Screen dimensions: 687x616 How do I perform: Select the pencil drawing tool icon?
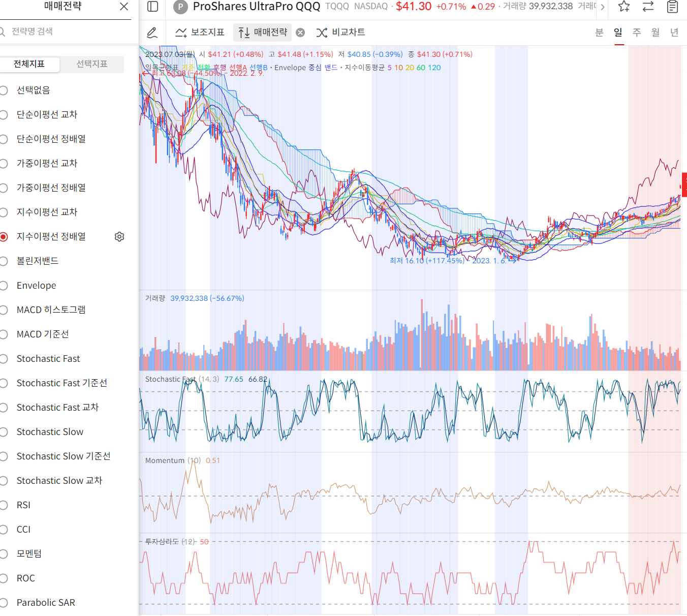pyautogui.click(x=152, y=33)
